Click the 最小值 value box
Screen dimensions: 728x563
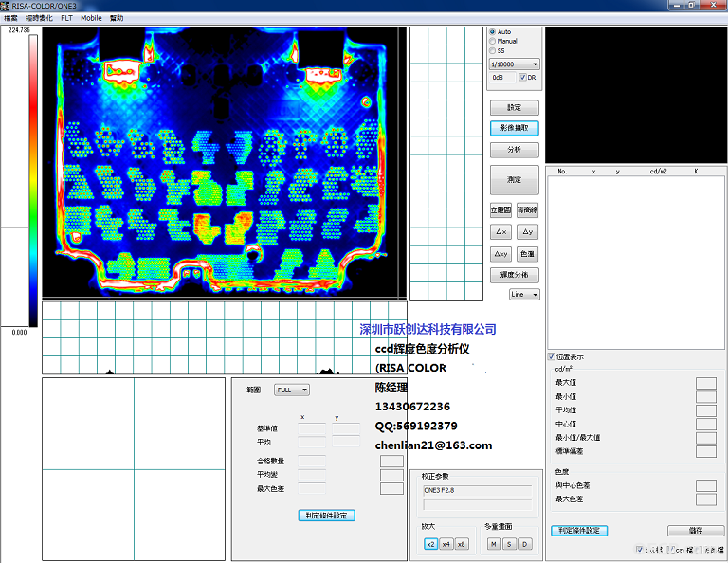(x=705, y=396)
